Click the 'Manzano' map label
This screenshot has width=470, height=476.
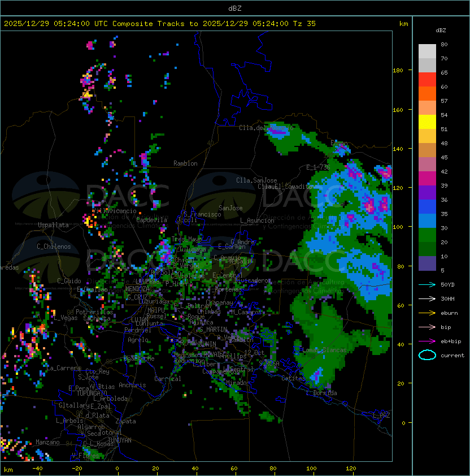pyautogui.click(x=47, y=442)
